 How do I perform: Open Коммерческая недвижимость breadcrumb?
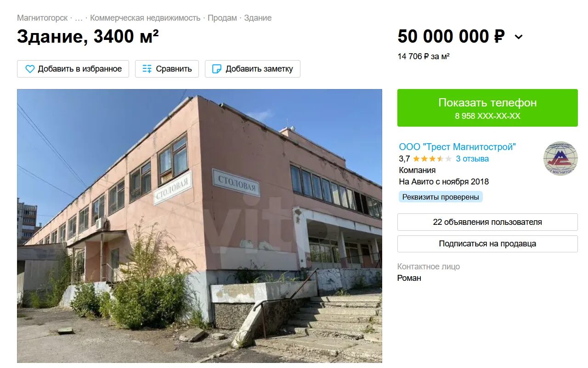(145, 18)
